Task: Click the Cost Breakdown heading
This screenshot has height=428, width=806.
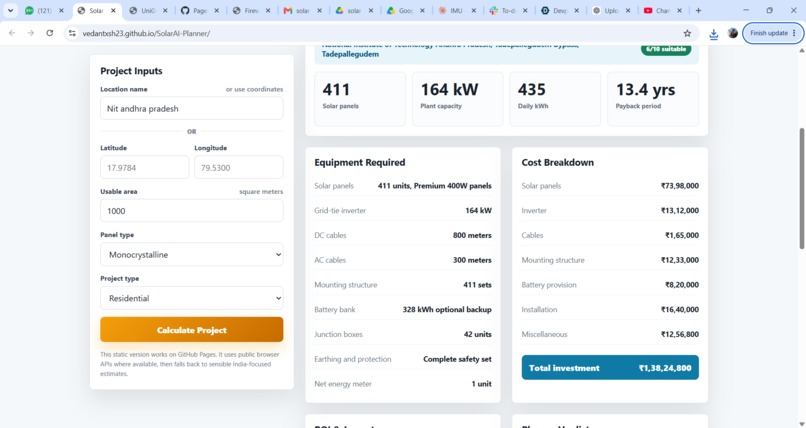Action: pos(558,162)
